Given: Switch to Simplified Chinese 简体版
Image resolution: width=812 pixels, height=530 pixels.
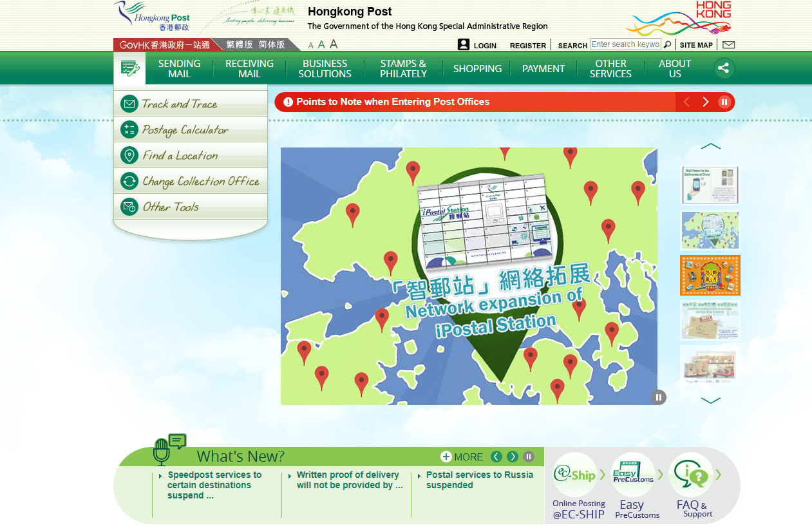Looking at the screenshot, I should pyautogui.click(x=272, y=45).
